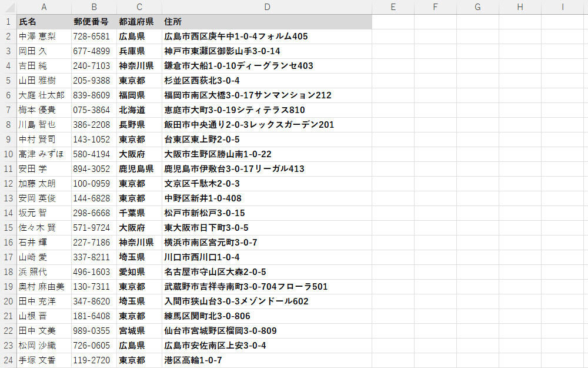
Task: Click prefecture cell 長野県
Action: coord(139,125)
